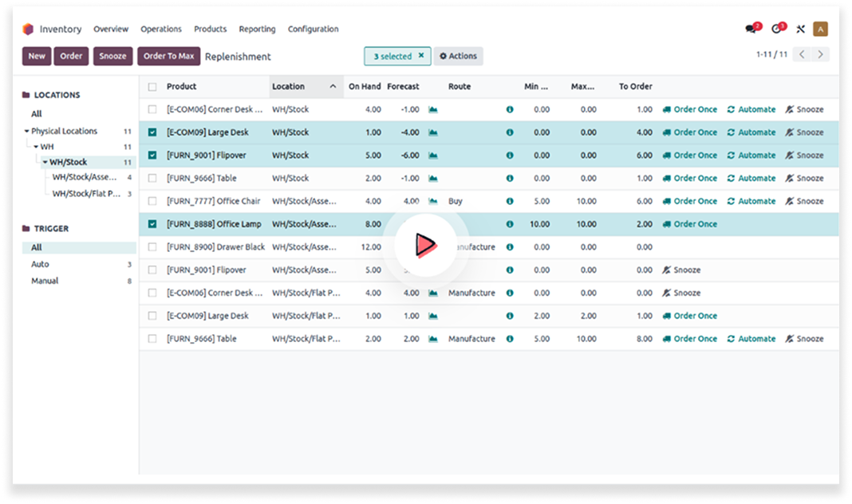Click Automate on the Flipover WH/Stock row

coord(751,156)
